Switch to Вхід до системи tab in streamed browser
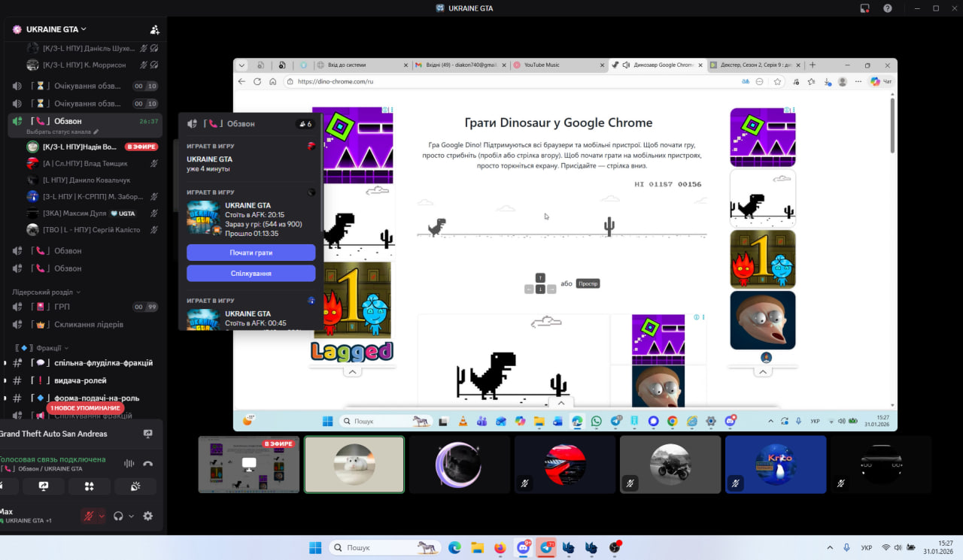963x560 pixels. tap(363, 65)
